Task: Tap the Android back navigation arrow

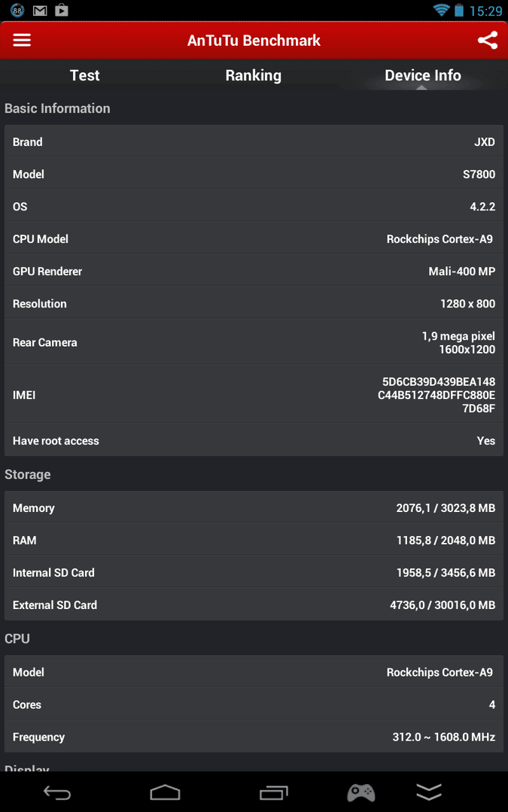Action: (57, 792)
